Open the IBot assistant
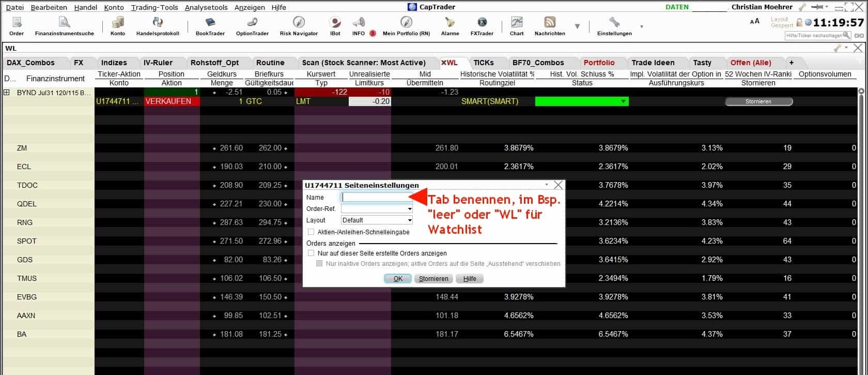This screenshot has width=868, height=375. point(335,25)
